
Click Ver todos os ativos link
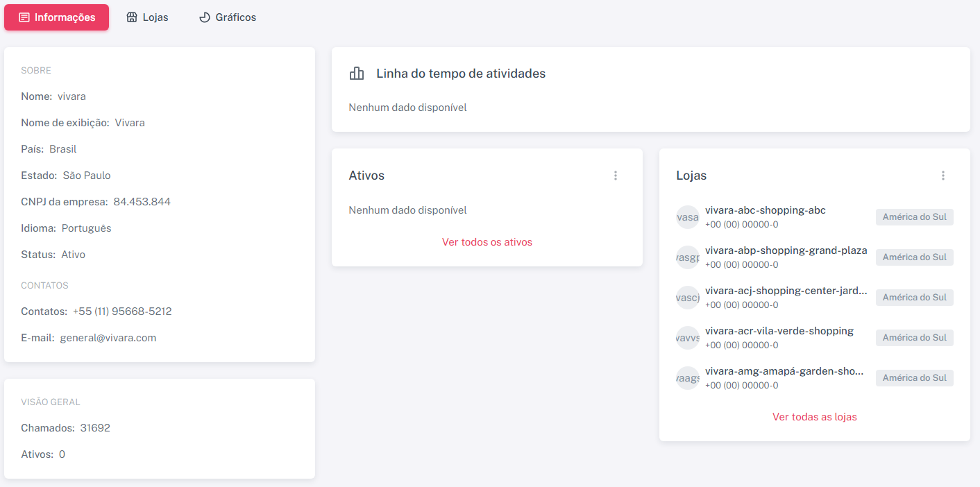[487, 242]
